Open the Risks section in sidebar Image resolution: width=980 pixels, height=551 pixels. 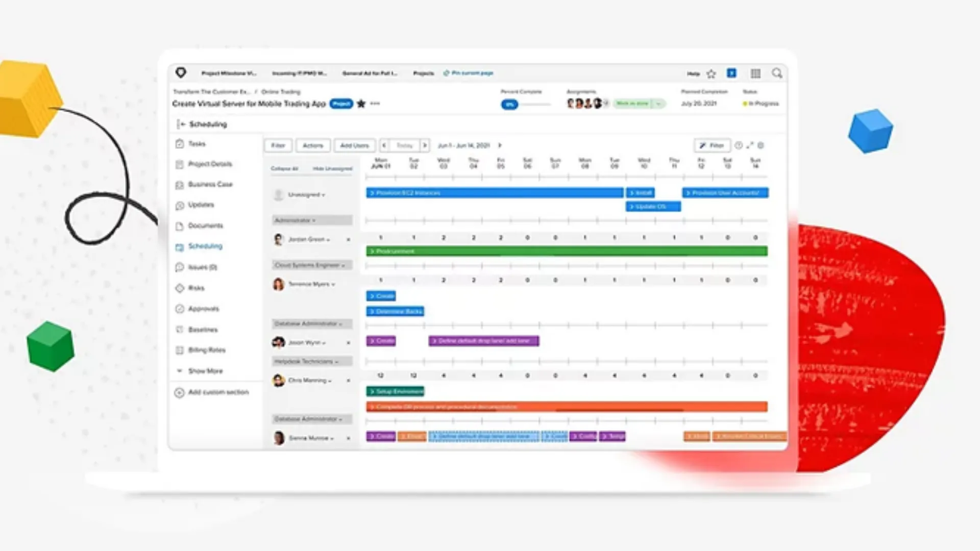[196, 288]
